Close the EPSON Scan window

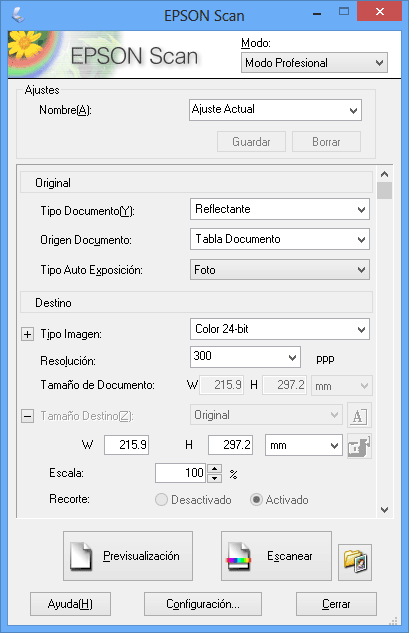[380, 12]
